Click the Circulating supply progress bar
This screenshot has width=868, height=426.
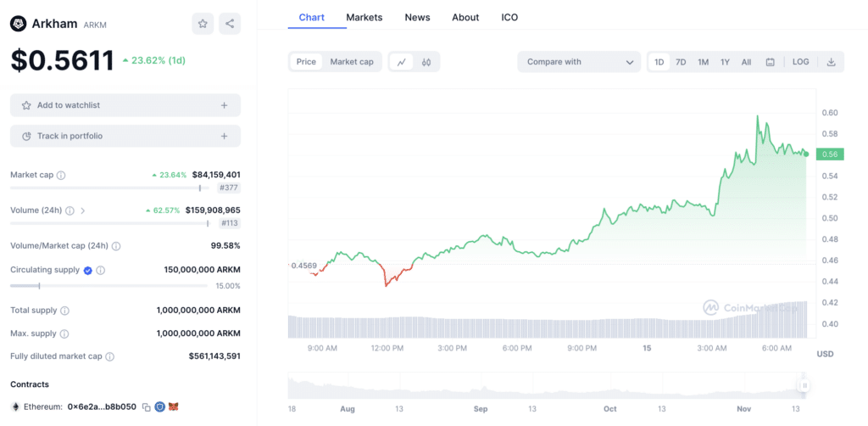coord(109,286)
